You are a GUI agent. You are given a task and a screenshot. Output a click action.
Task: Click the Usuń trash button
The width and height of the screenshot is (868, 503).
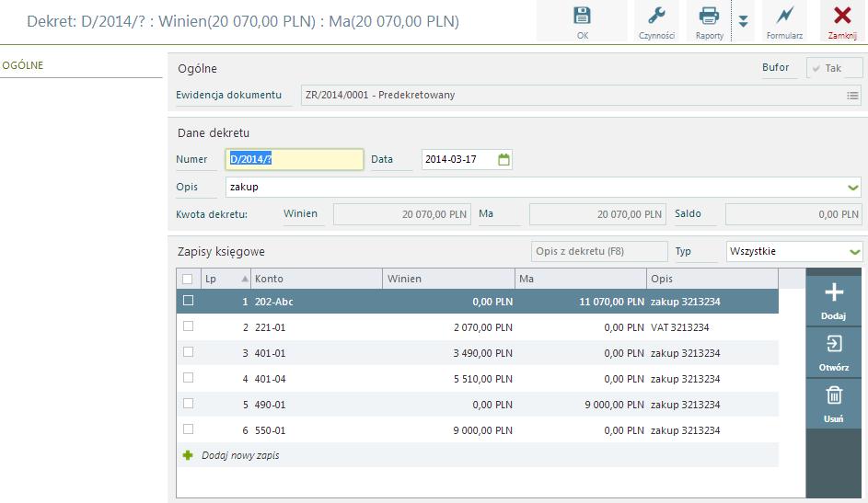click(834, 404)
